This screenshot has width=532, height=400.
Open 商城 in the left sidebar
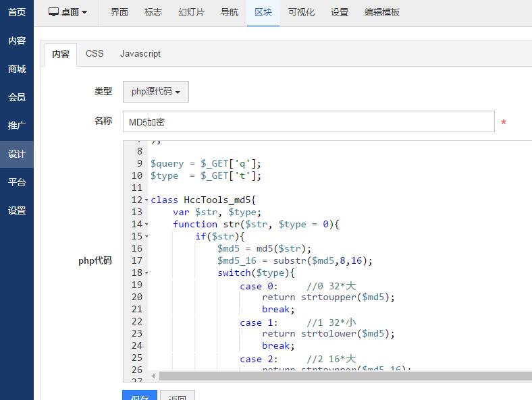17,69
